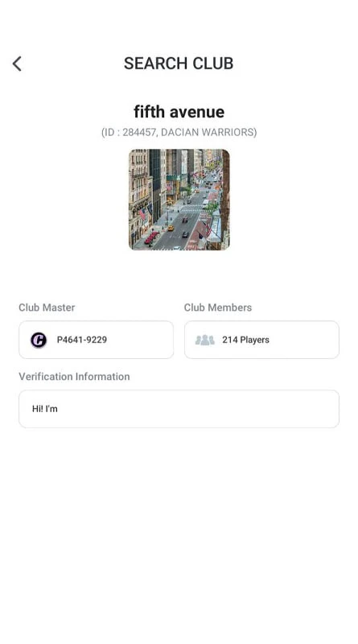Click empty space inside Club Master box
The height and width of the screenshot is (644, 358).
tap(140, 340)
